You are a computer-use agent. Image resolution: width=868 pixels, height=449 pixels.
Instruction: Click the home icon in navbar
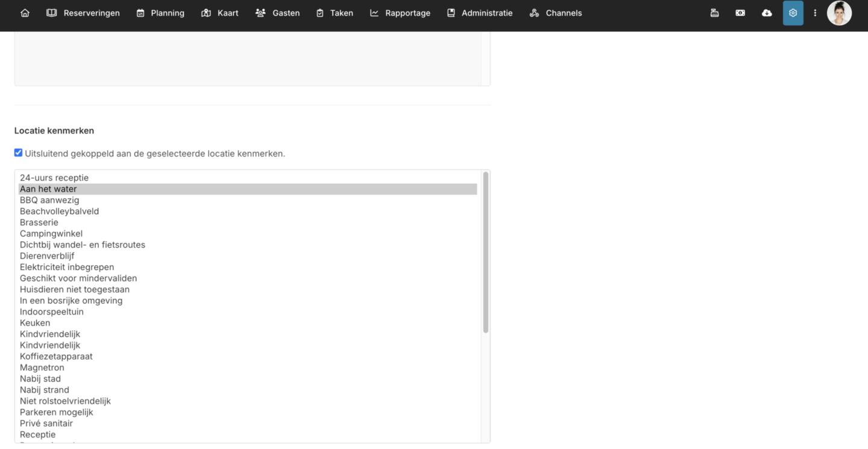pyautogui.click(x=25, y=13)
